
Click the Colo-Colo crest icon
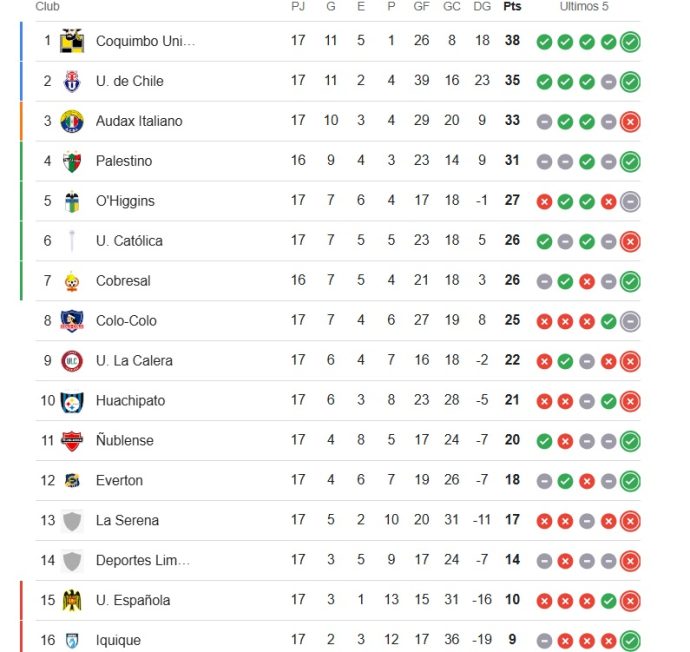72,321
